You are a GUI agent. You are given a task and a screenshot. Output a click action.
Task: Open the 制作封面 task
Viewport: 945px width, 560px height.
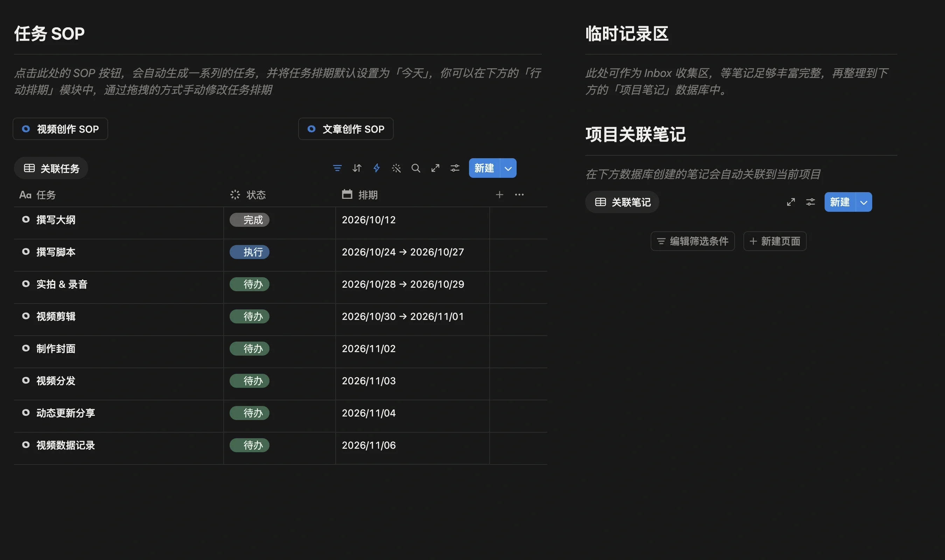pos(56,349)
